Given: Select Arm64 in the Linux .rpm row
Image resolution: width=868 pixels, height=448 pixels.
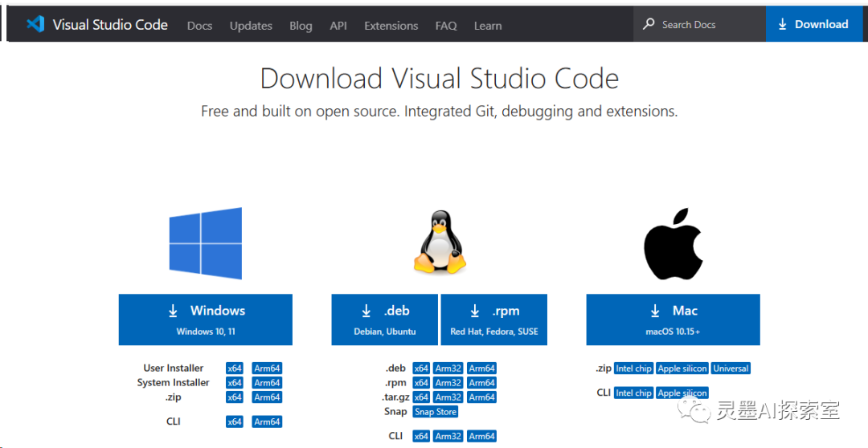Looking at the screenshot, I should [481, 383].
